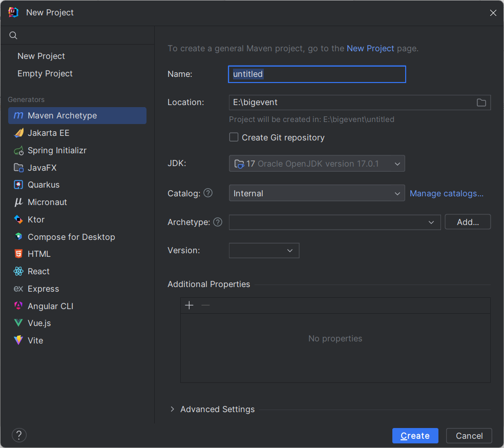Screen dimensions: 504x448
Task: Remove property with minus icon
Action: [205, 305]
